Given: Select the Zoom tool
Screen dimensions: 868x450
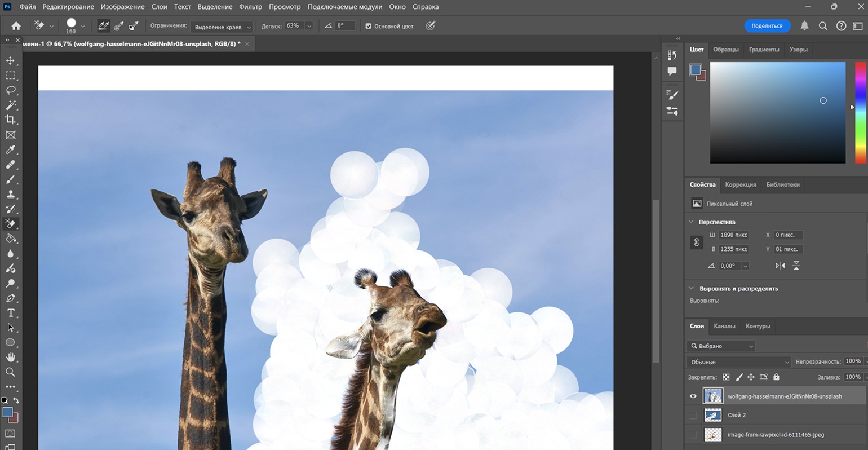Looking at the screenshot, I should tap(10, 372).
